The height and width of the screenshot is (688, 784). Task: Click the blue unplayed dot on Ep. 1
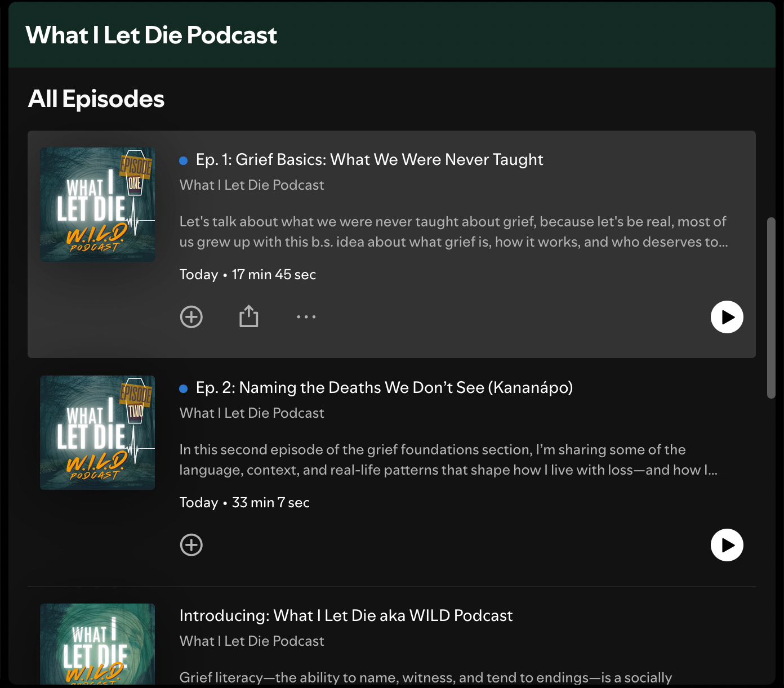coord(183,161)
